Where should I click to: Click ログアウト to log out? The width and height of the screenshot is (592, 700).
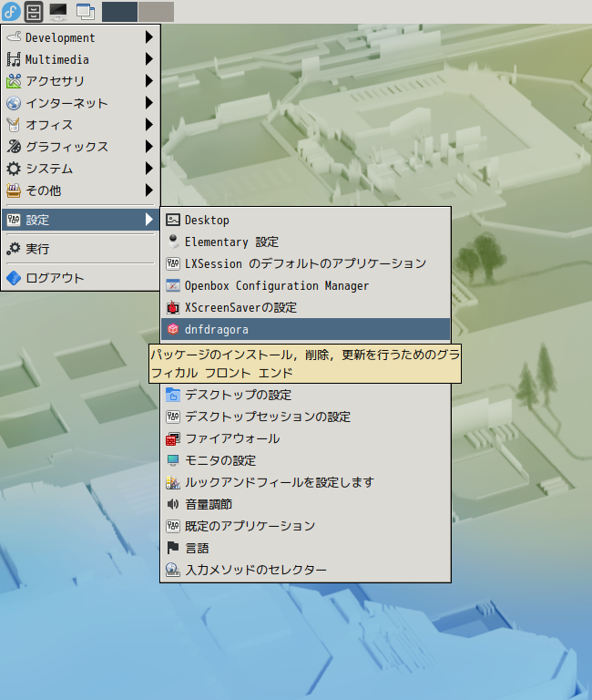(80, 278)
